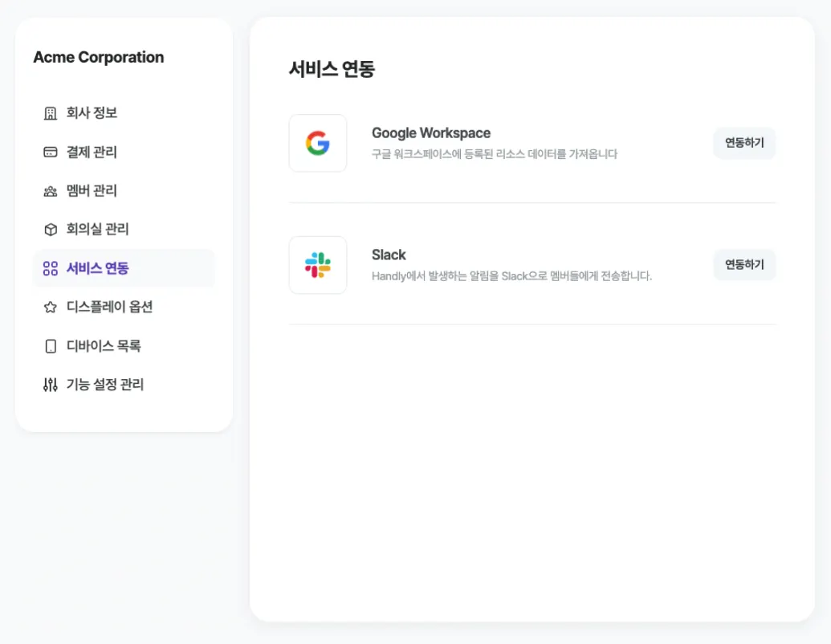The width and height of the screenshot is (831, 644).
Task: Go to 멤버 관리 text in sidebar
Action: (x=92, y=191)
